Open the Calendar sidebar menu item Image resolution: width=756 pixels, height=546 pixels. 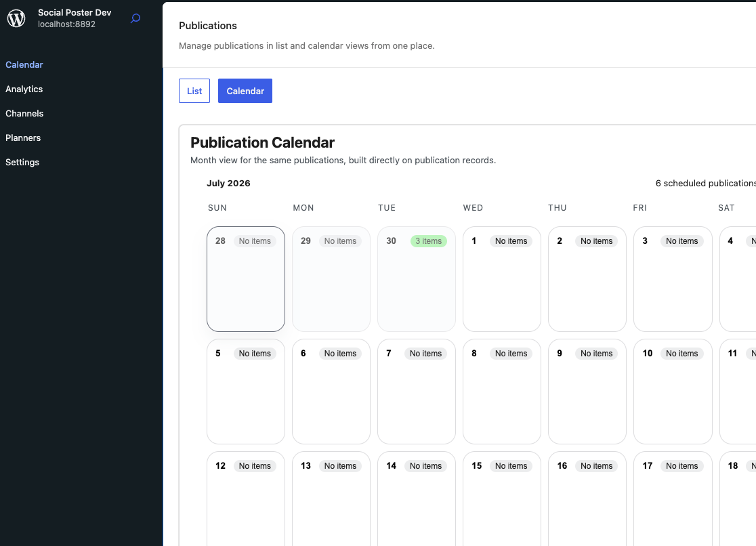tap(24, 64)
